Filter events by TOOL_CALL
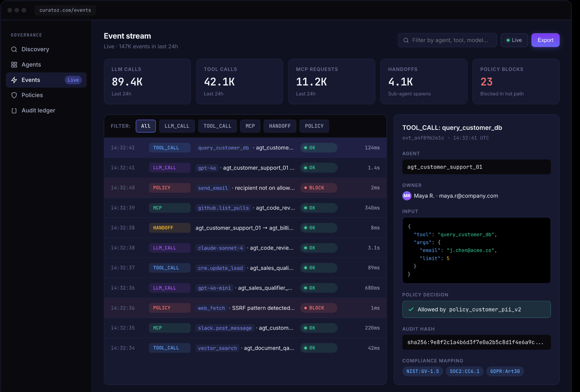Image resolution: width=580 pixels, height=392 pixels. 217,126
